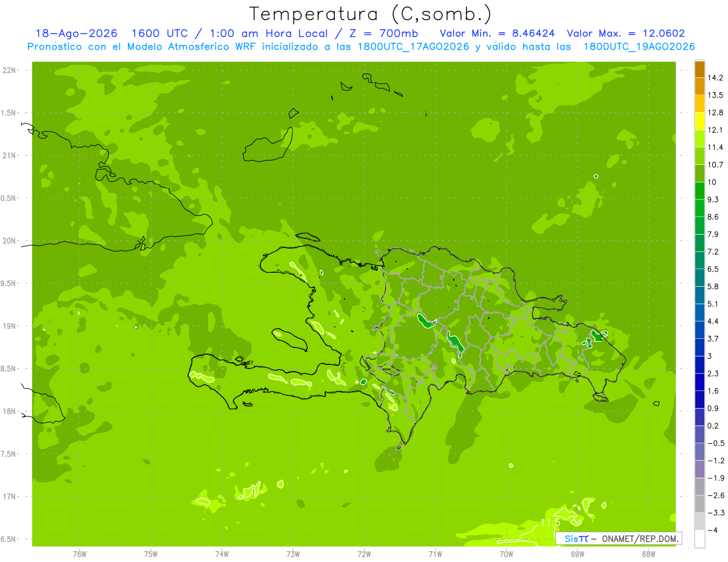
Task: Click the '22N' latitude axis label
Action: coord(8,70)
